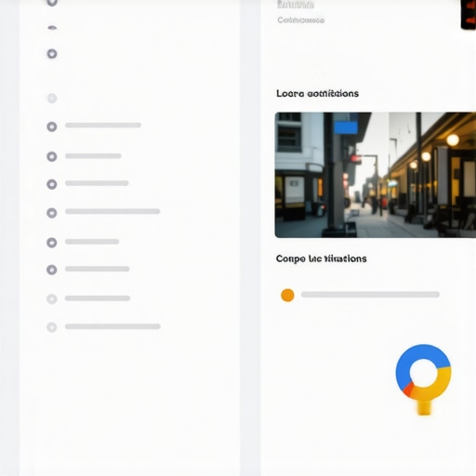Image resolution: width=476 pixels, height=476 pixels.
Task: Click the small flat oval sidebar icon
Action: pos(52,28)
